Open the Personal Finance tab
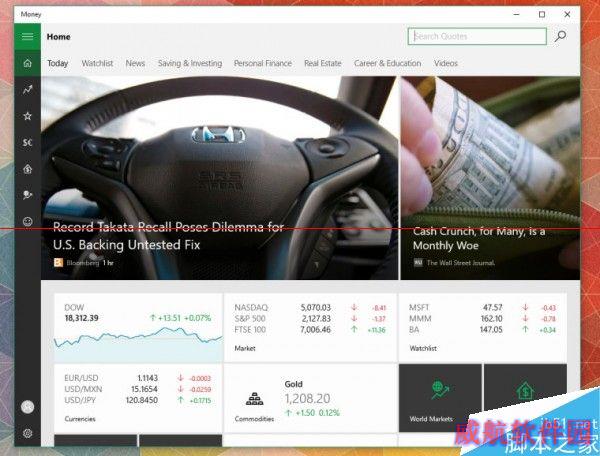The image size is (600, 456). point(262,64)
